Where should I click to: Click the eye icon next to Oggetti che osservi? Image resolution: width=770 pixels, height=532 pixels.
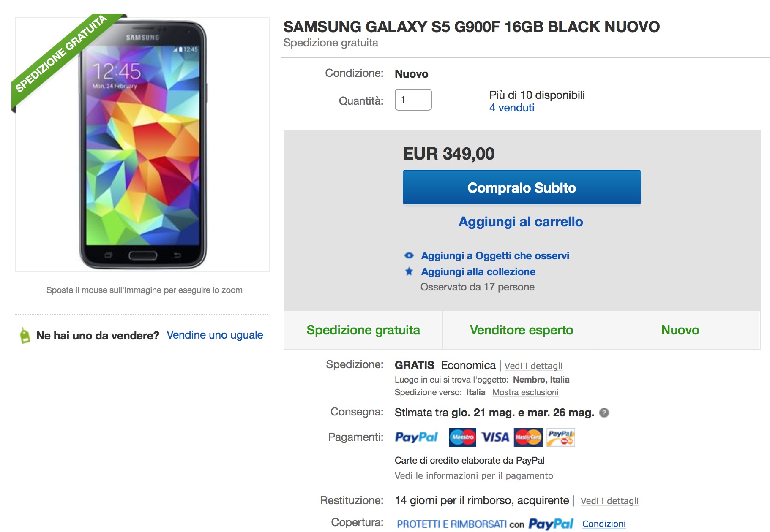409,255
